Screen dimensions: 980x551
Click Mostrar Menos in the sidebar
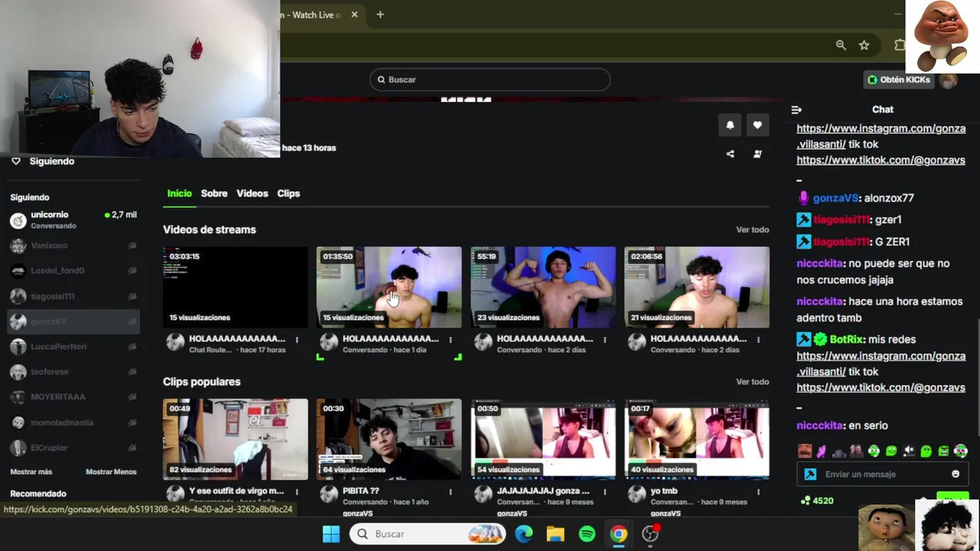(111, 472)
